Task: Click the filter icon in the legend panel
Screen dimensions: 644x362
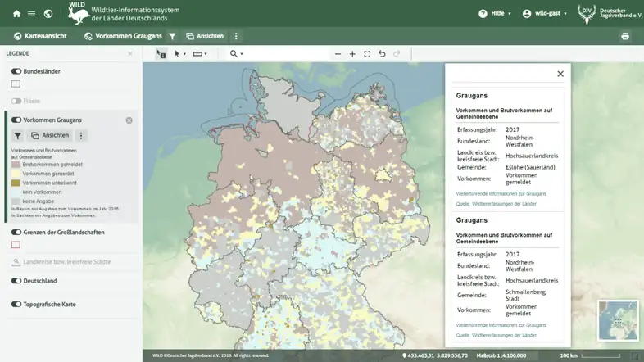Action: point(17,136)
